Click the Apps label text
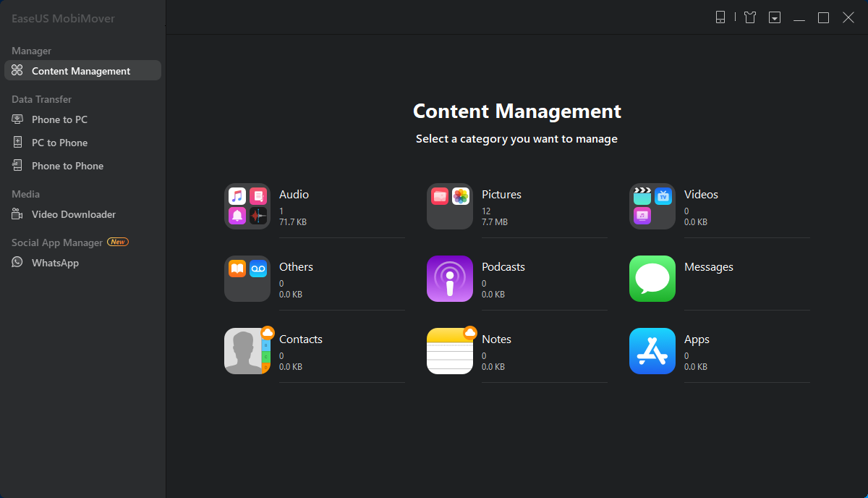This screenshot has height=498, width=868. tap(697, 339)
